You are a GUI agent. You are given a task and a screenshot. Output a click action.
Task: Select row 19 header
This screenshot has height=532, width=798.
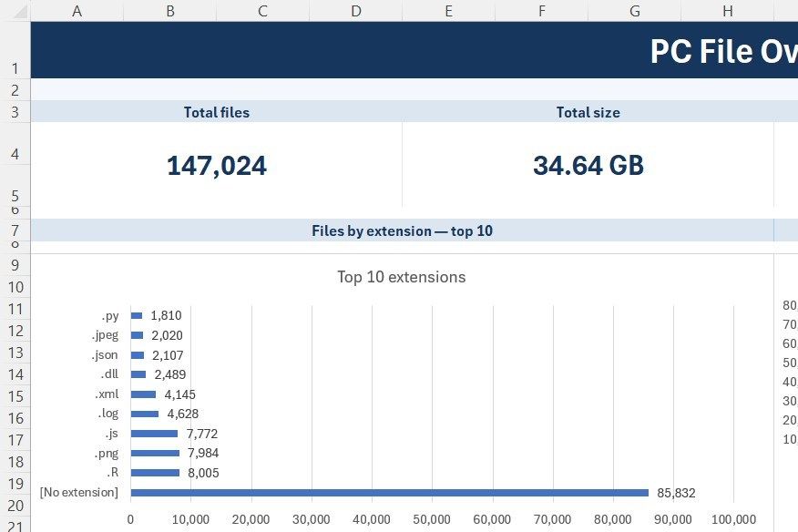click(x=15, y=483)
